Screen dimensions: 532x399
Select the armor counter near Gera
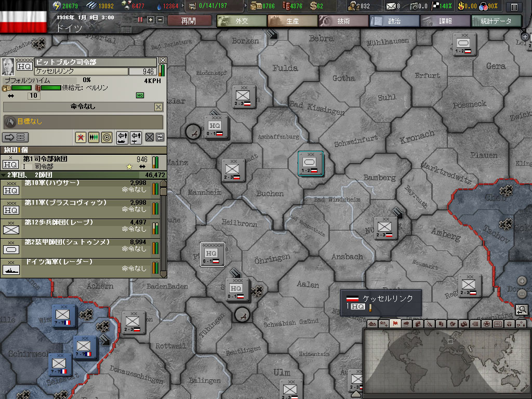point(464,45)
